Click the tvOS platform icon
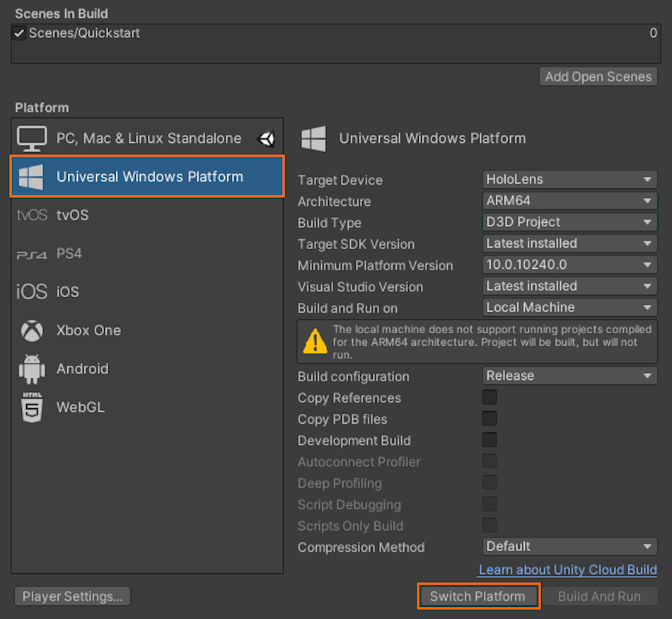This screenshot has width=672, height=619. tap(32, 215)
